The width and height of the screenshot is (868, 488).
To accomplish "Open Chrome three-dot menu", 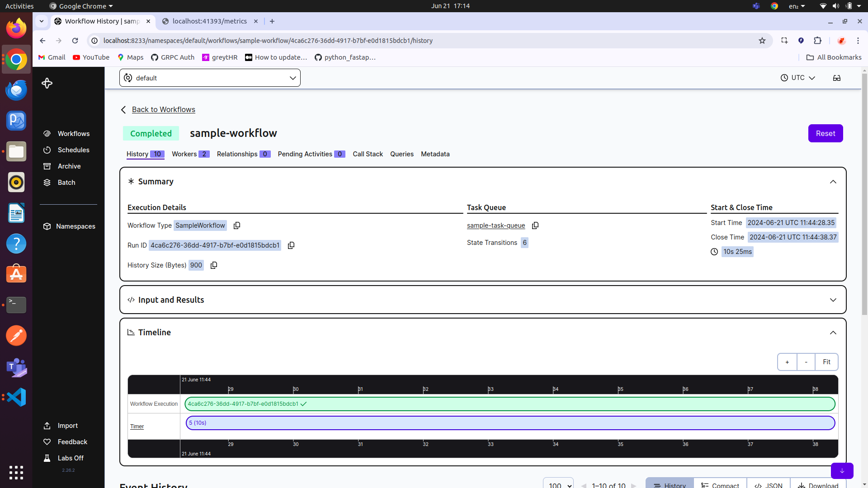I will coord(858,41).
